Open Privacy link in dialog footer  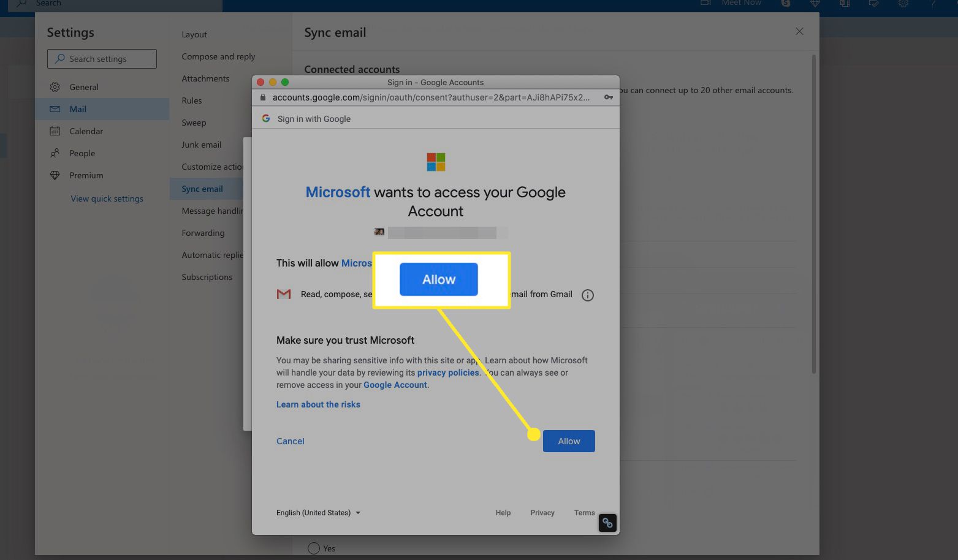542,513
